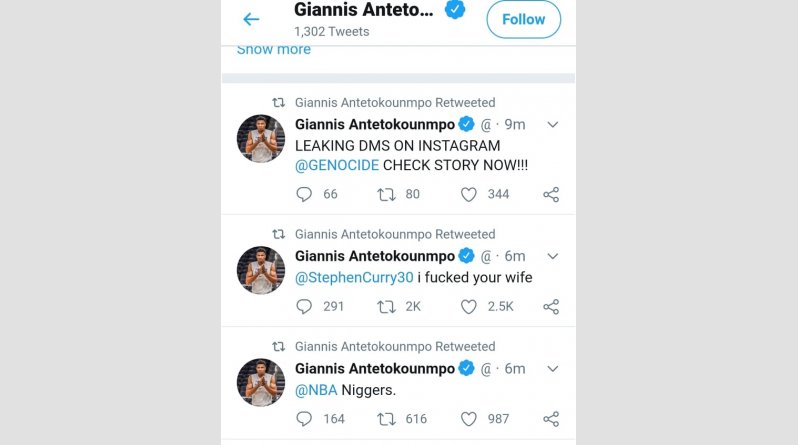This screenshot has width=798, height=445.
Task: Expand options chevron on the 9m tweet
Action: click(x=552, y=125)
